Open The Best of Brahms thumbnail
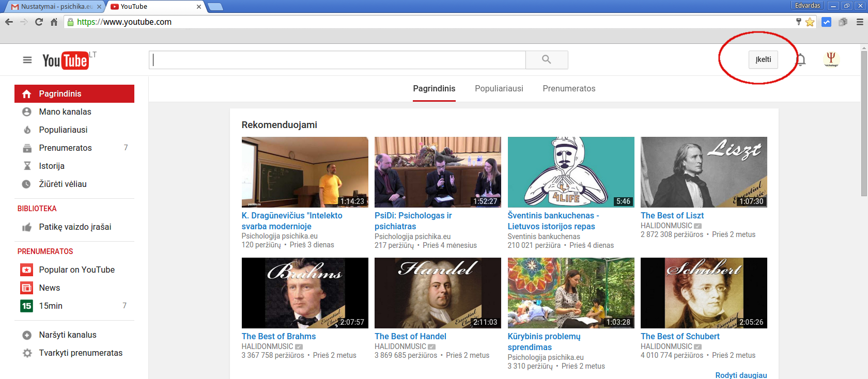This screenshot has width=868, height=379. pyautogui.click(x=305, y=293)
